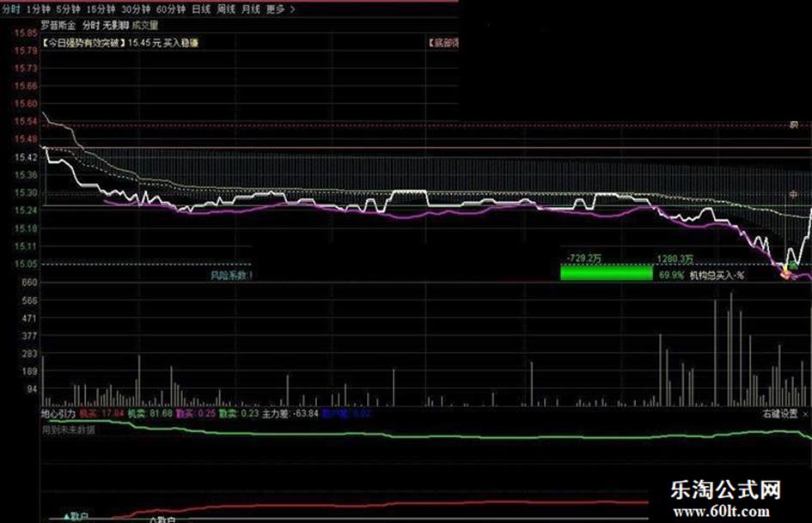Click the 1280.3万 value
This screenshot has height=523, width=812.
675,258
